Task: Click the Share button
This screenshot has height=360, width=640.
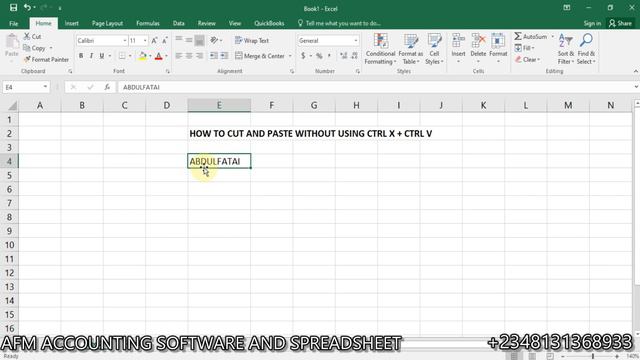Action: point(620,23)
